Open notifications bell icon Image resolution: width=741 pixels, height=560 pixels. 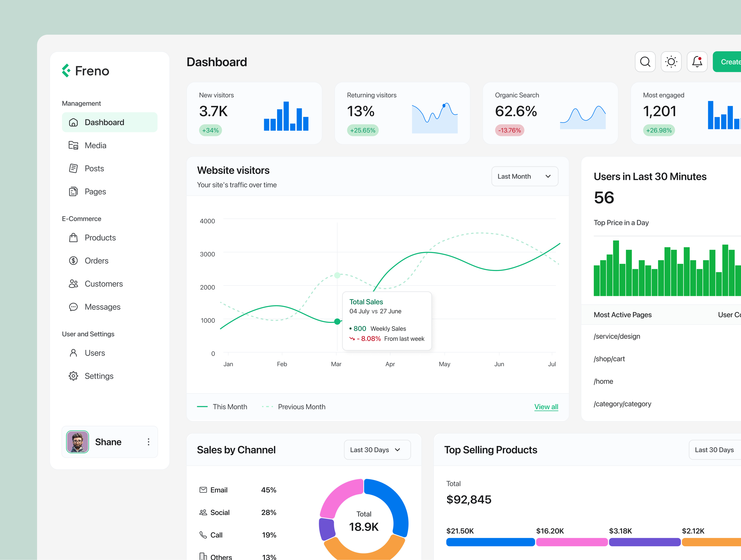point(697,62)
